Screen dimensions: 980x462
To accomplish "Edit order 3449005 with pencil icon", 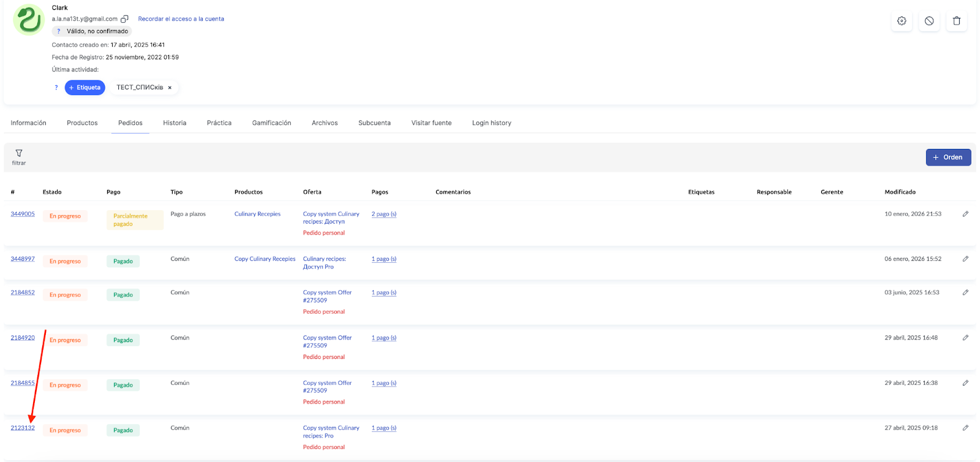I will pyautogui.click(x=965, y=214).
